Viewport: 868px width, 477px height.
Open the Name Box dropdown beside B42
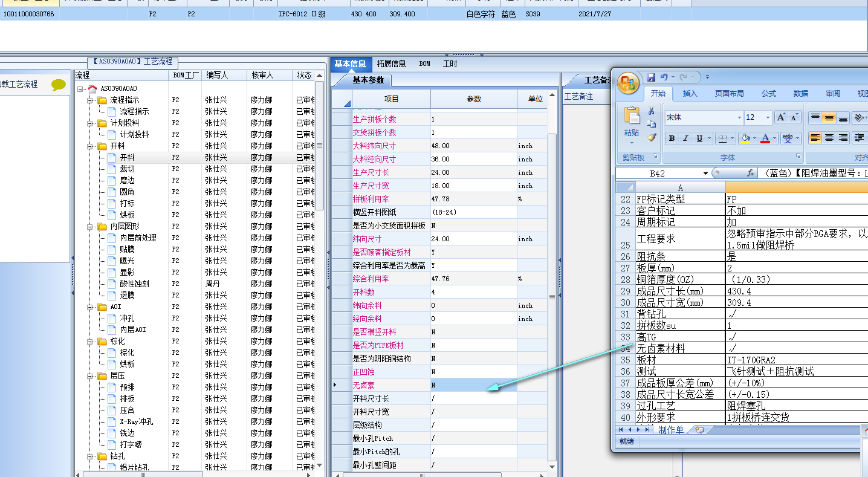(705, 174)
